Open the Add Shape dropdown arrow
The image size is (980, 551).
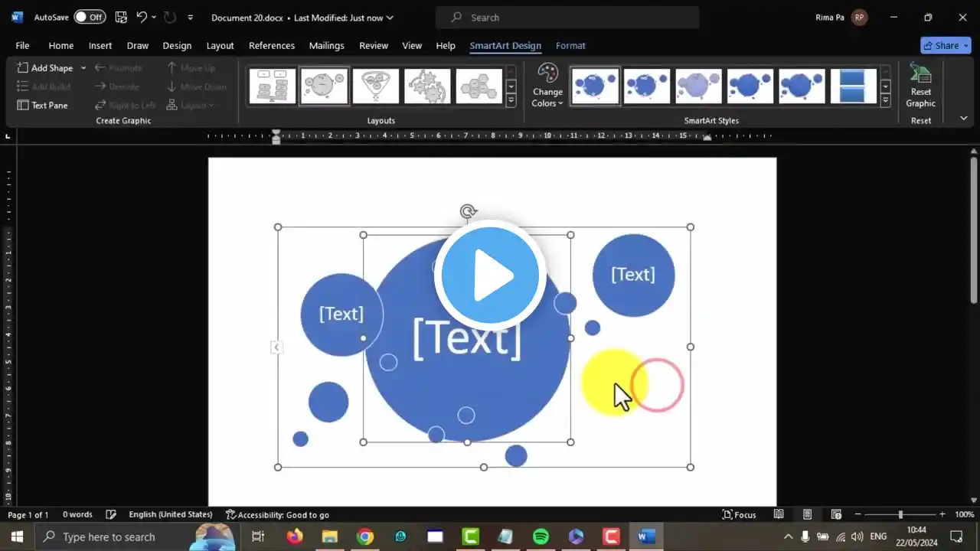[83, 68]
